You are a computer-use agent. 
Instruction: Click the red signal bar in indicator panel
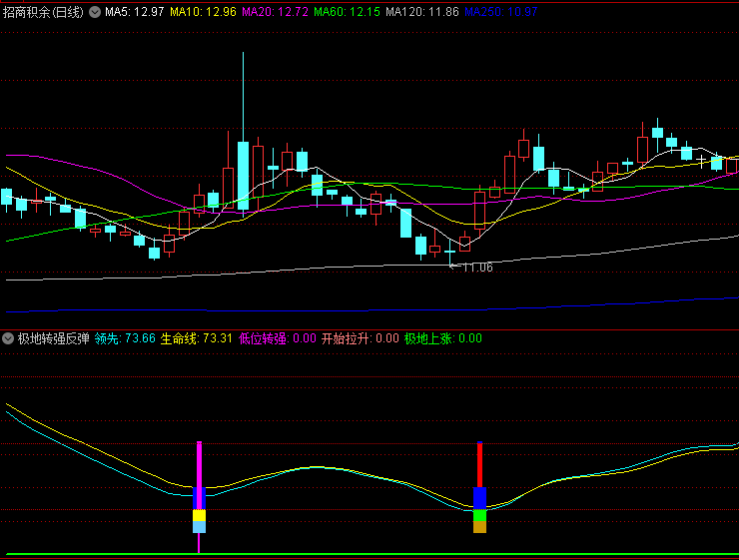[479, 464]
